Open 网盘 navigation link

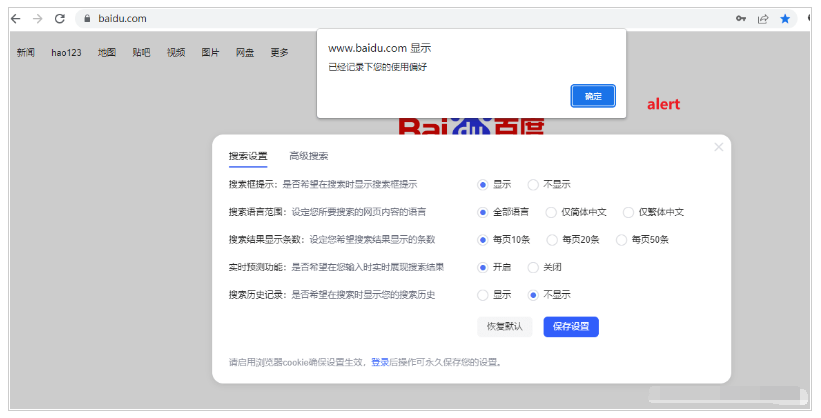coord(245,52)
